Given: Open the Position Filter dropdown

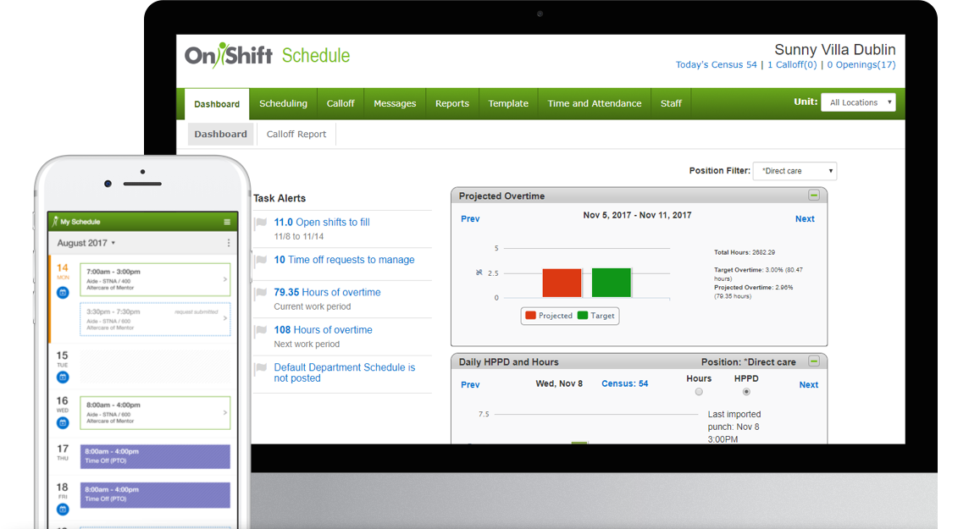Looking at the screenshot, I should [x=794, y=171].
